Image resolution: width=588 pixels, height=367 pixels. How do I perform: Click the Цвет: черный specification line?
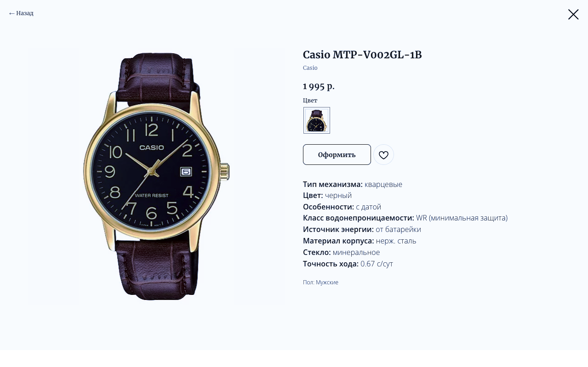pos(327,195)
